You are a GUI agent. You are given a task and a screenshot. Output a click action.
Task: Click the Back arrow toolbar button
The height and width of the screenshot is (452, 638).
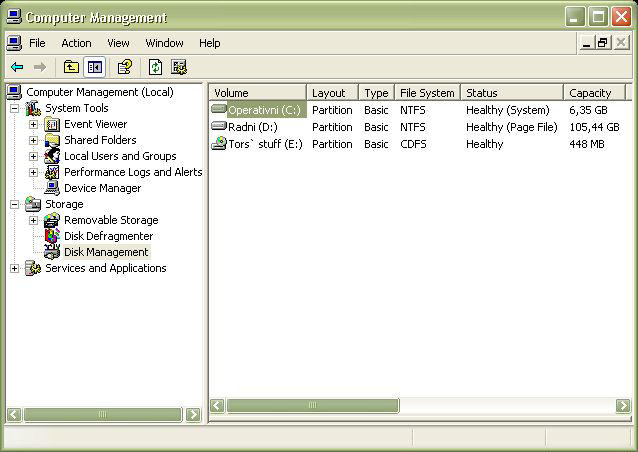point(17,67)
